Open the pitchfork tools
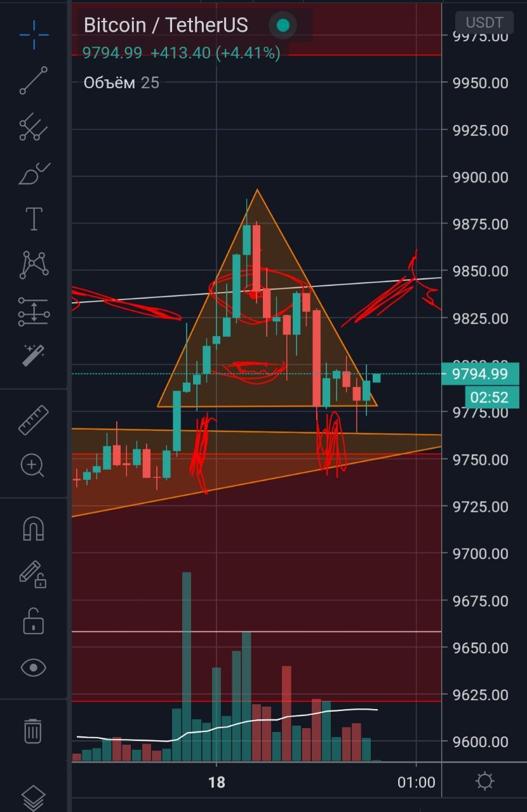 point(34,127)
